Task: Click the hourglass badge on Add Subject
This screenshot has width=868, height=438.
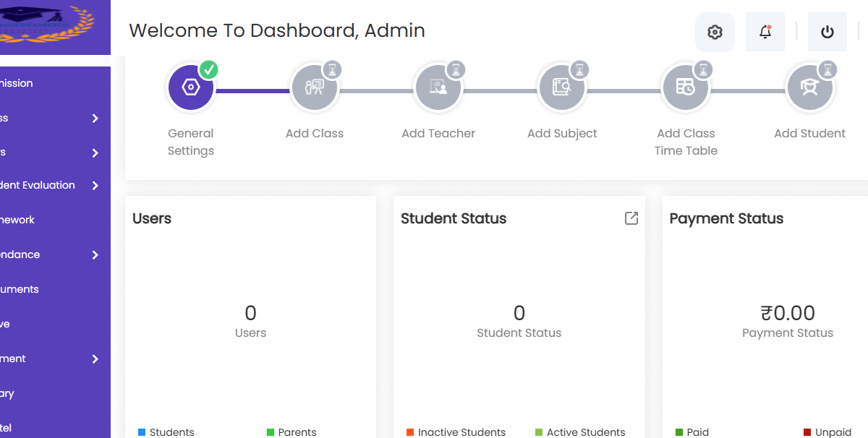Action: 579,70
